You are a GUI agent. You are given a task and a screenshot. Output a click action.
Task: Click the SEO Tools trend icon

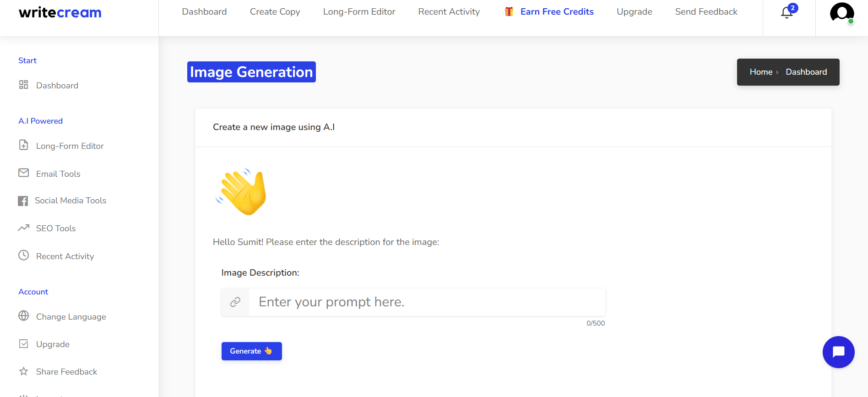(24, 228)
